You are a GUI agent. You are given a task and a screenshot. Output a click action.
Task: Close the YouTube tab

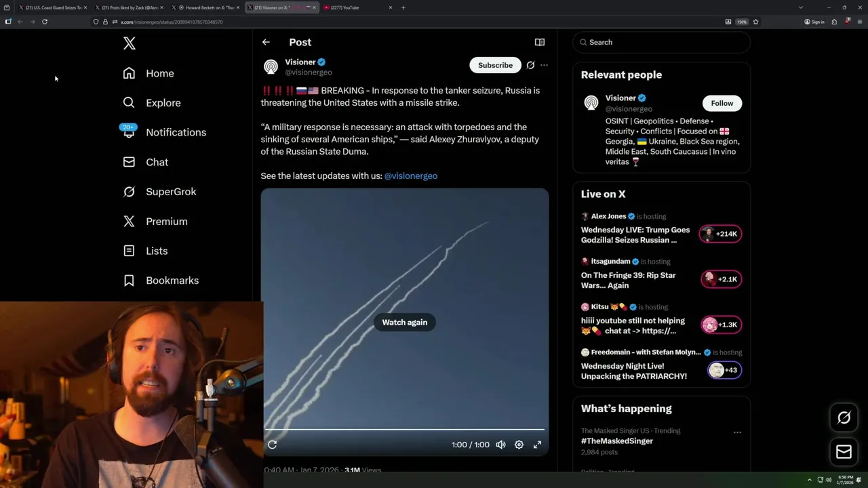[x=391, y=7]
